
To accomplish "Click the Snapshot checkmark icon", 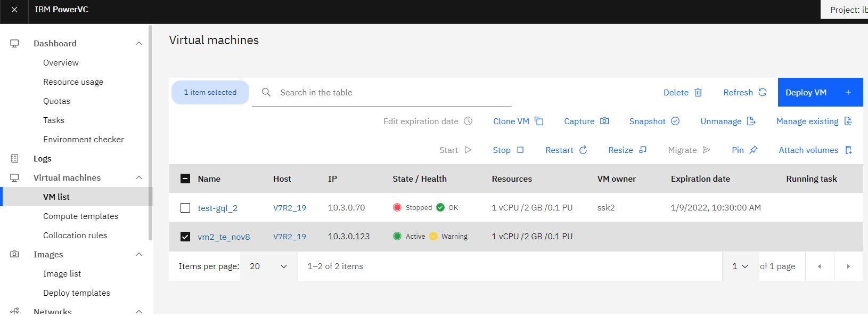I will pyautogui.click(x=675, y=121).
